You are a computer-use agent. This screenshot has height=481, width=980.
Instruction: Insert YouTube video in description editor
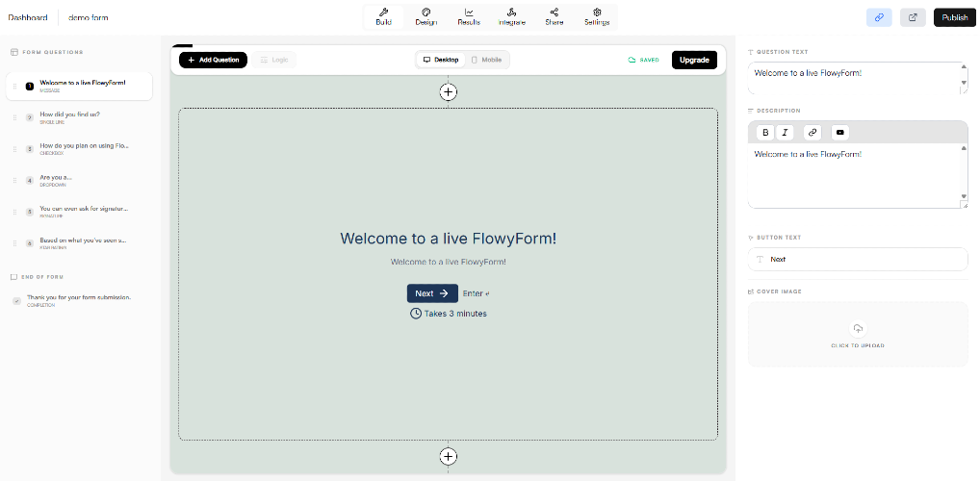(x=840, y=133)
